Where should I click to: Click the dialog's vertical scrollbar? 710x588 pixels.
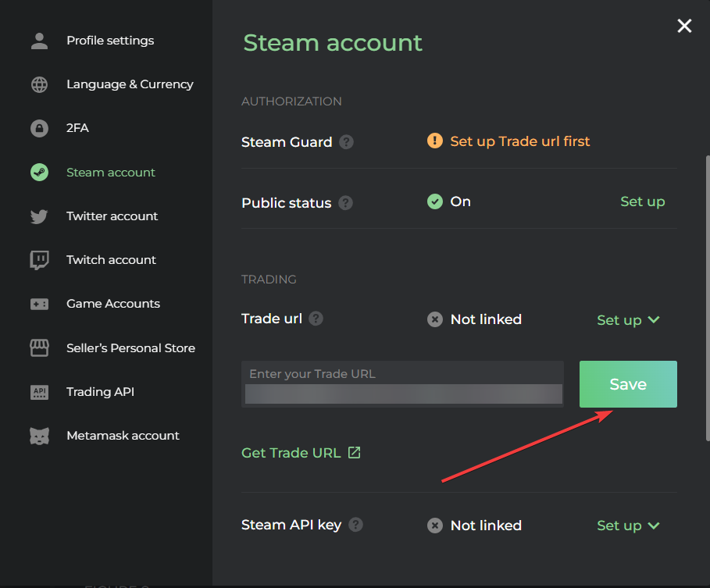click(708, 298)
